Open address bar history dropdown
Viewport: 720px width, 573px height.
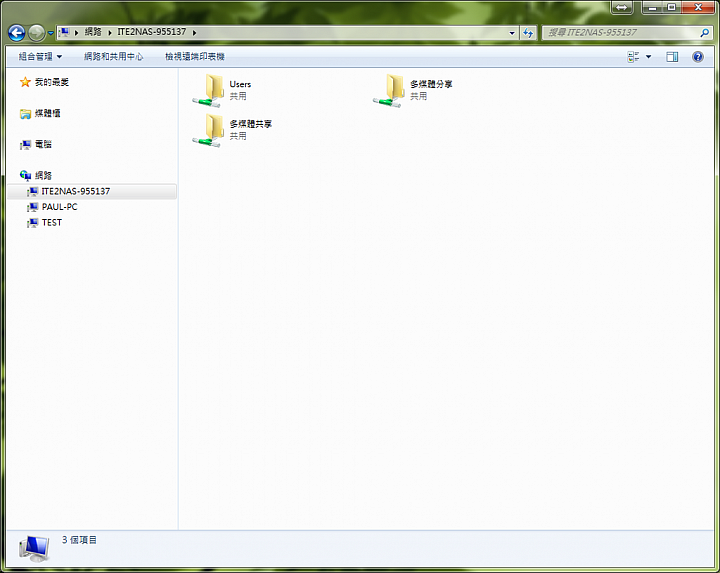point(512,33)
